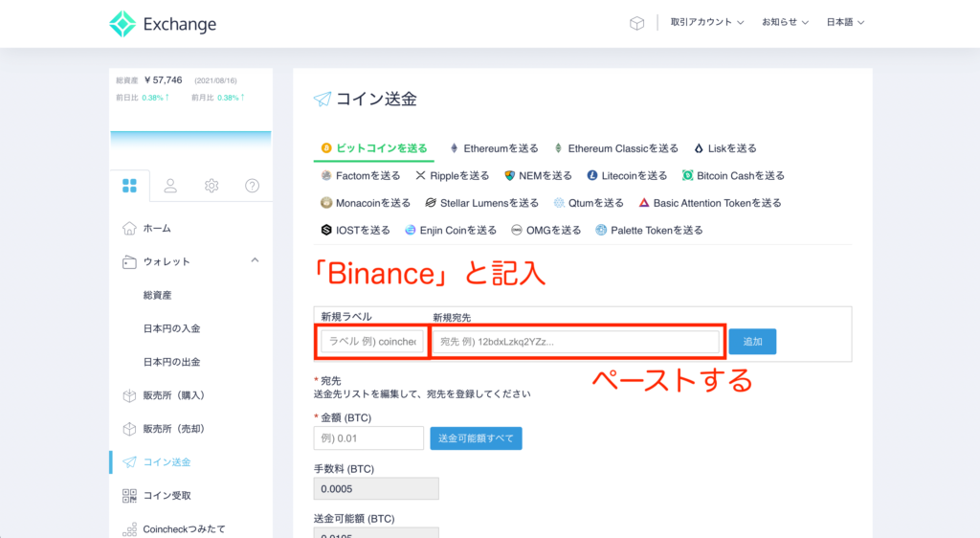Viewport: 980px width, 538px height.
Task: Open the お知らせ dropdown menu
Action: click(785, 22)
